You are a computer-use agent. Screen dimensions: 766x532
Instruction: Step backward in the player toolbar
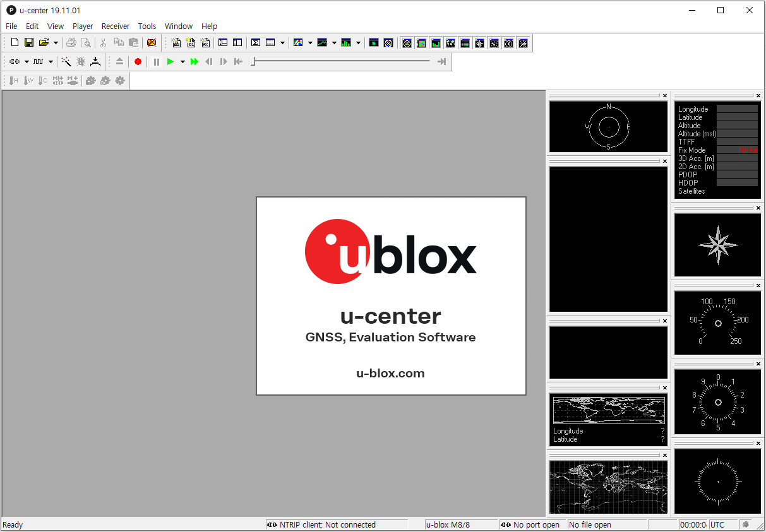pos(209,61)
